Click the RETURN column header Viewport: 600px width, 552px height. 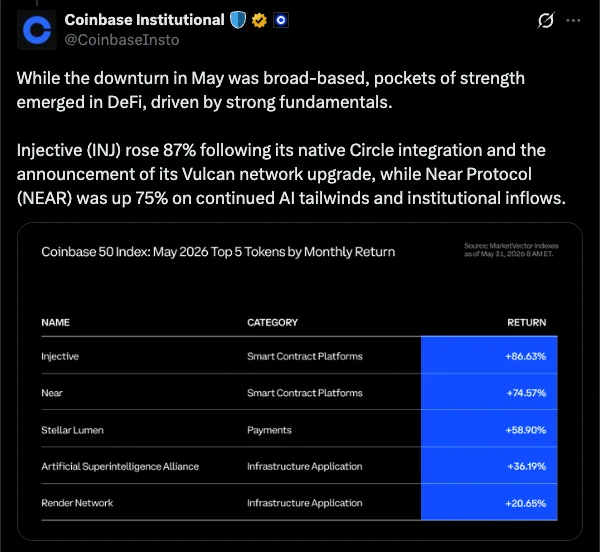tap(527, 322)
